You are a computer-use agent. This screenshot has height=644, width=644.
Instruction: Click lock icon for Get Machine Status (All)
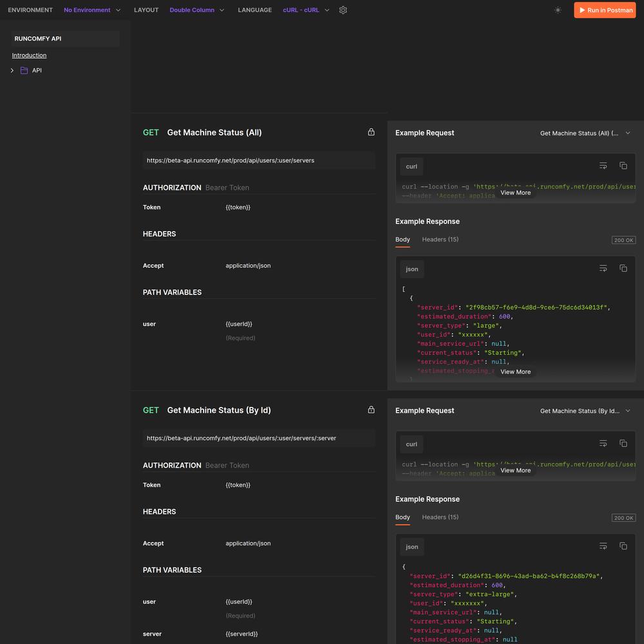tap(371, 132)
